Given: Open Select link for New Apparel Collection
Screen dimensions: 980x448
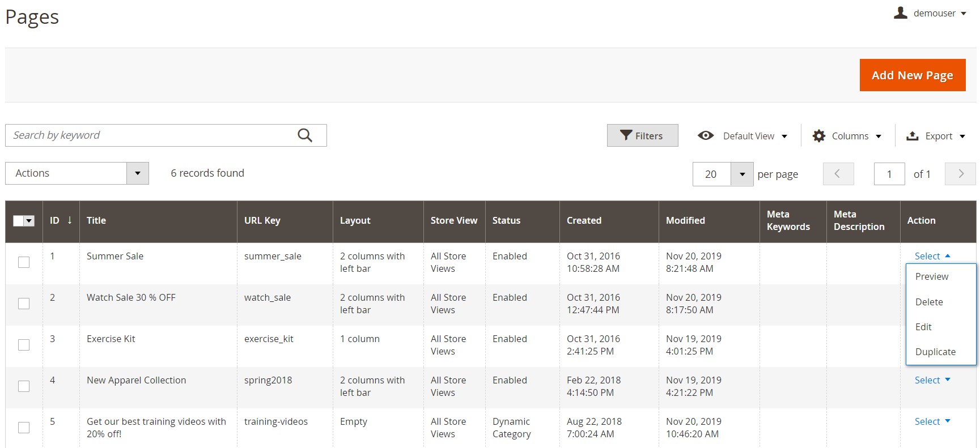Looking at the screenshot, I should [x=932, y=380].
